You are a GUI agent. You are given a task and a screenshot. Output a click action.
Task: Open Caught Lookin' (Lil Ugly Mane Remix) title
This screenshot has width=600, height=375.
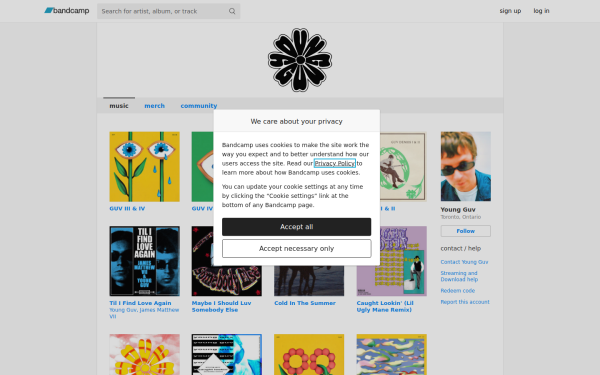click(x=385, y=307)
